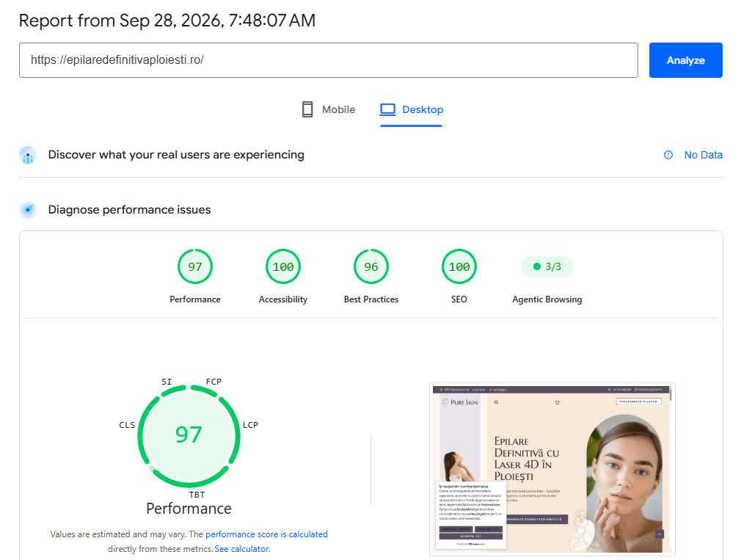Click the diagnose performance issues icon

coord(28,209)
